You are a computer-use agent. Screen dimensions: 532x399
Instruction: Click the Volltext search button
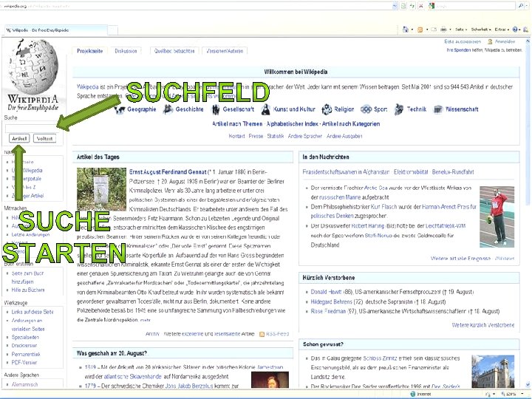[45, 138]
